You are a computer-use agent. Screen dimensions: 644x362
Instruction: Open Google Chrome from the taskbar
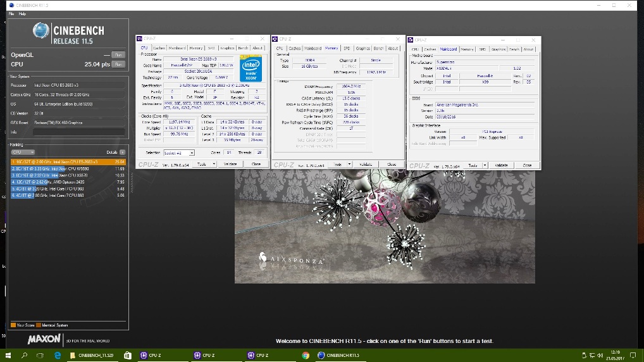[x=305, y=356]
